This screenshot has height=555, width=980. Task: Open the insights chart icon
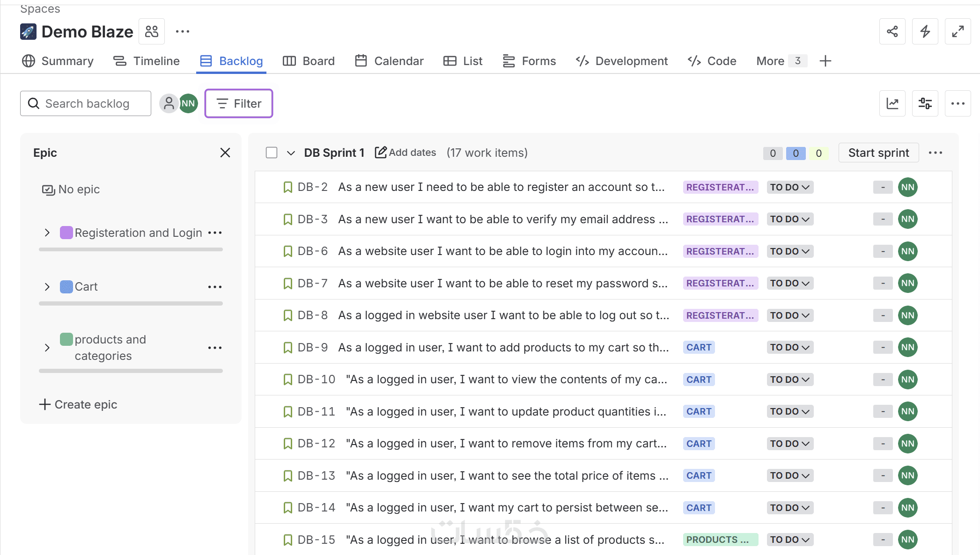(x=892, y=103)
